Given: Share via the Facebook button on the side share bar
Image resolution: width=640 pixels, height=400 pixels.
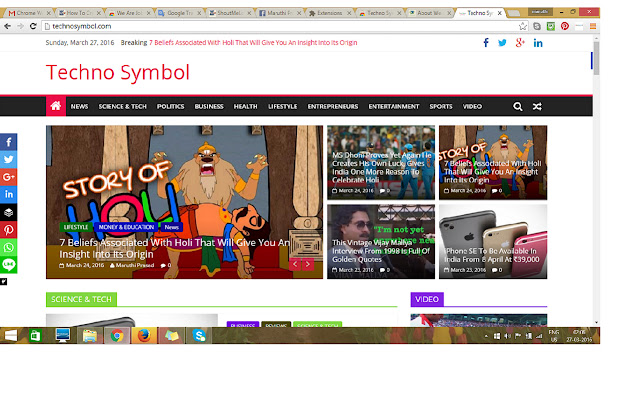Looking at the screenshot, I should 9,142.
